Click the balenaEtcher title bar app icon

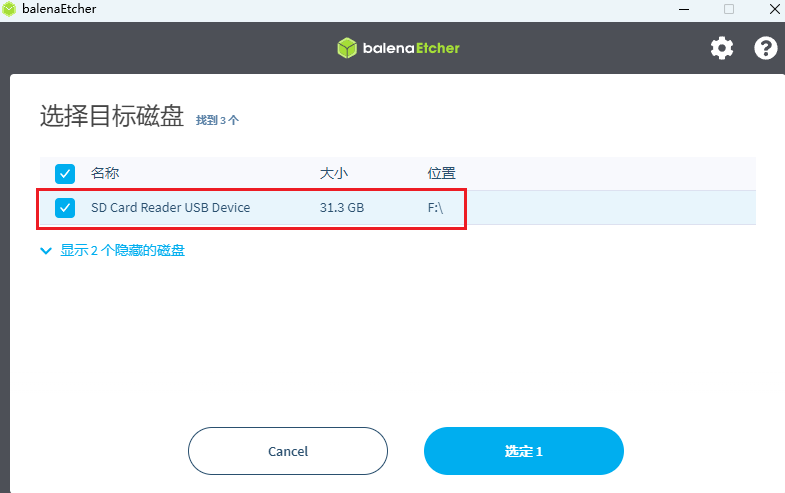9,9
